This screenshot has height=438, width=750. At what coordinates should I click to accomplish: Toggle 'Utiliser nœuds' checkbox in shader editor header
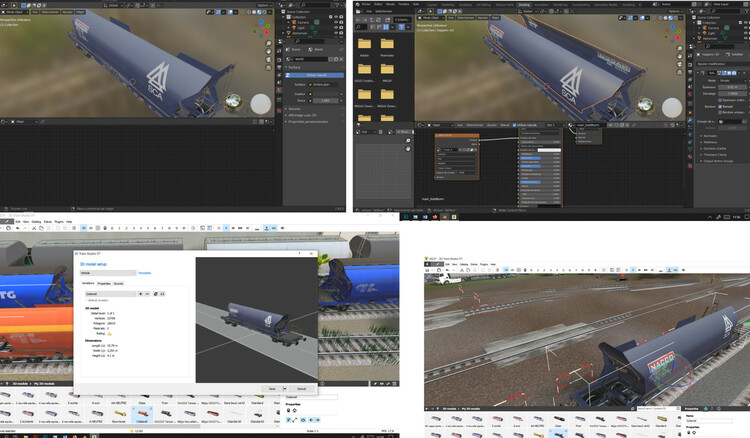515,125
